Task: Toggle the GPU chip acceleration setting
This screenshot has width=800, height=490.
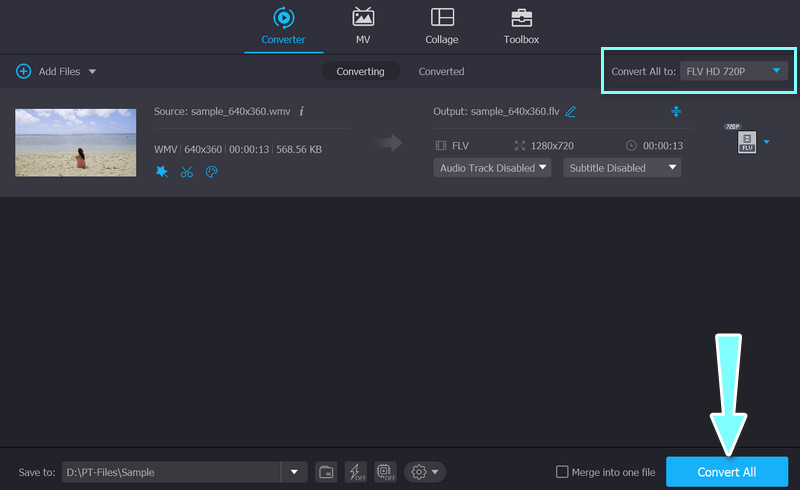Action: 386,472
